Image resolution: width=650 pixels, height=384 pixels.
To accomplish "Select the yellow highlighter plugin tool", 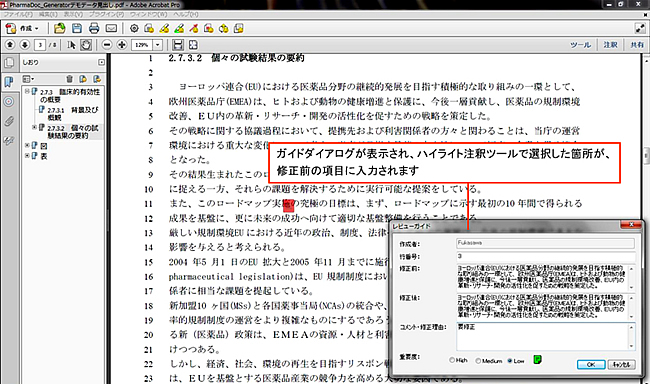I will [164, 28].
